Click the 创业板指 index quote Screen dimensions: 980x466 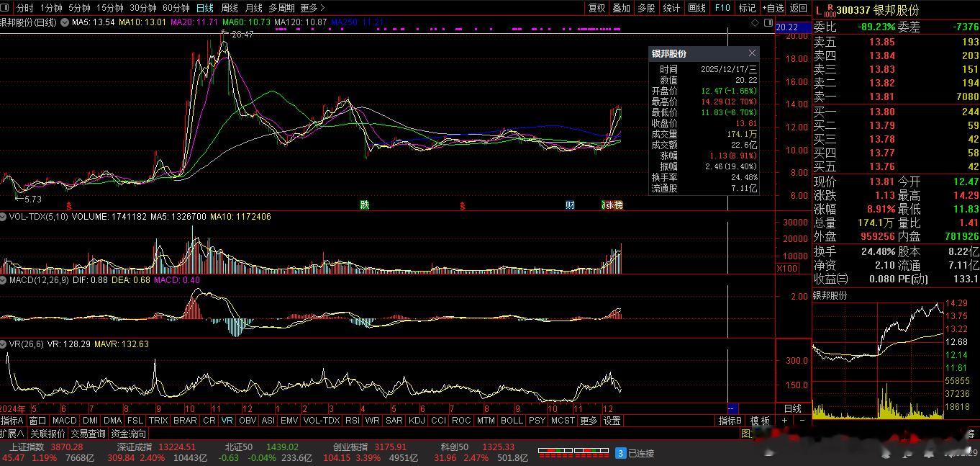(371, 452)
